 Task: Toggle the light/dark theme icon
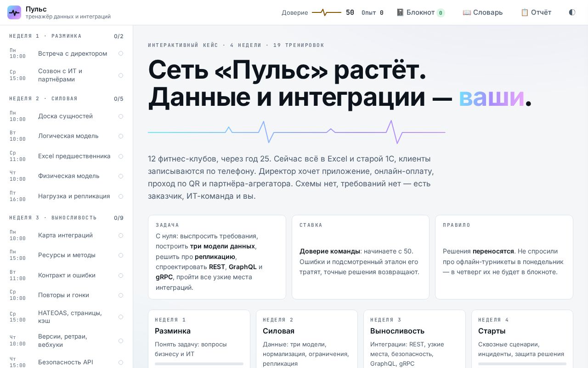click(x=572, y=12)
